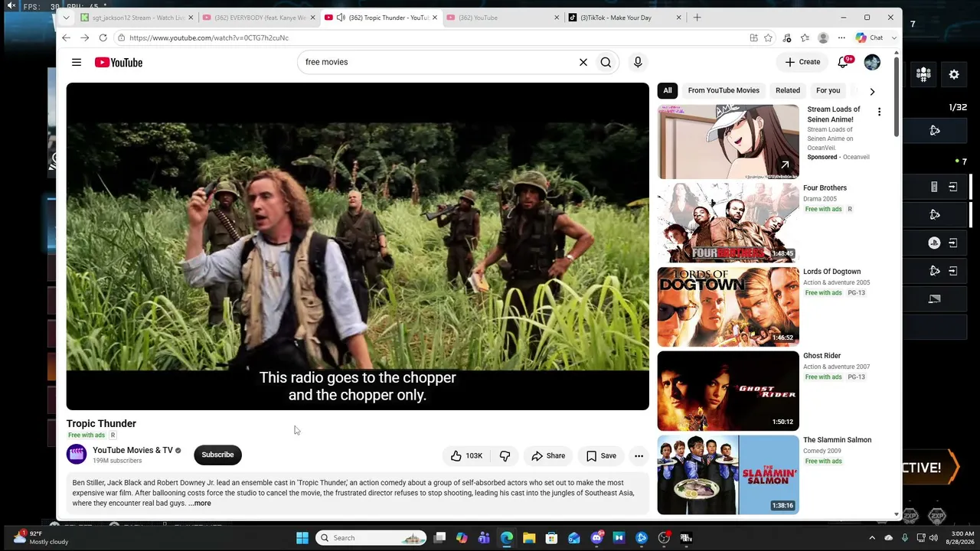Open Task View on the taskbar
The image size is (980, 551).
(x=439, y=538)
